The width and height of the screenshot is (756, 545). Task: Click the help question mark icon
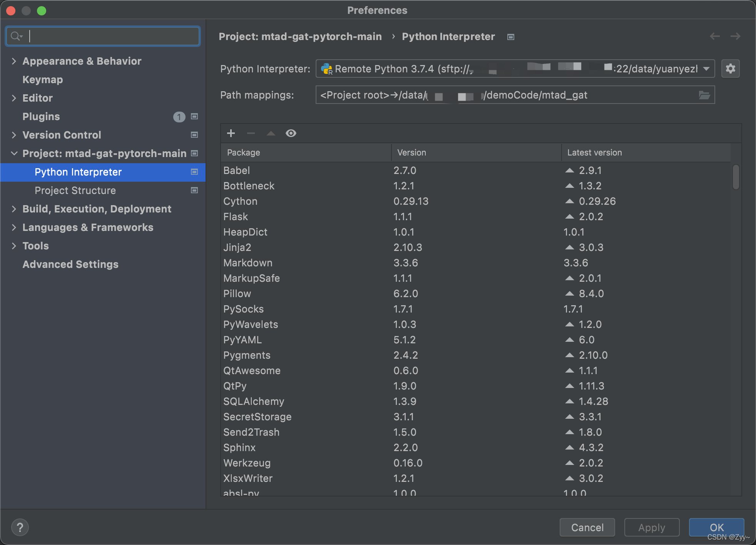point(20,527)
